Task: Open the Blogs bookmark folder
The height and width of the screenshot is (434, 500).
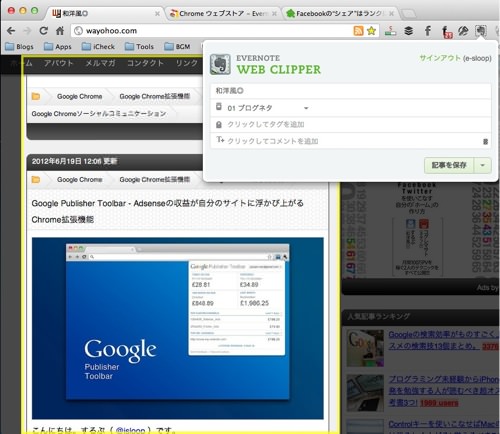Action: coord(19,46)
